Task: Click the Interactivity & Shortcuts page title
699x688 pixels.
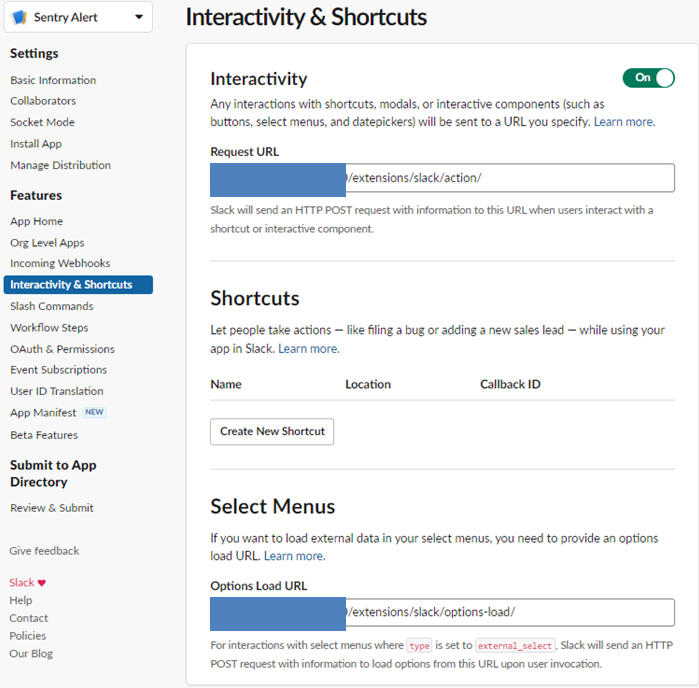Action: 306,17
